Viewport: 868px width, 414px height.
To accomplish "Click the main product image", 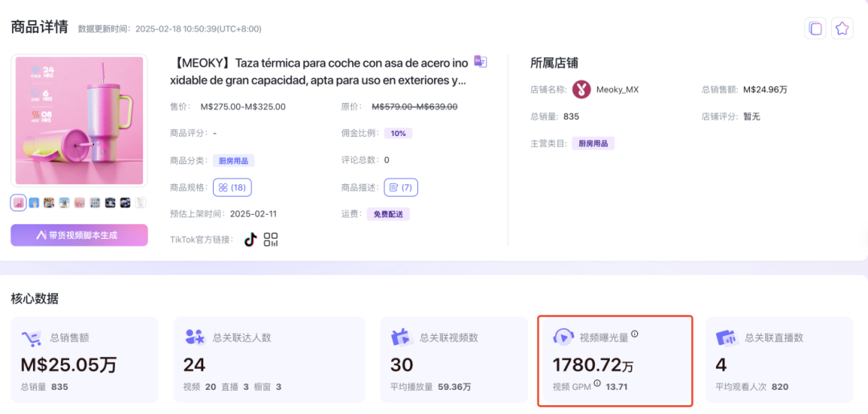I will tap(79, 121).
